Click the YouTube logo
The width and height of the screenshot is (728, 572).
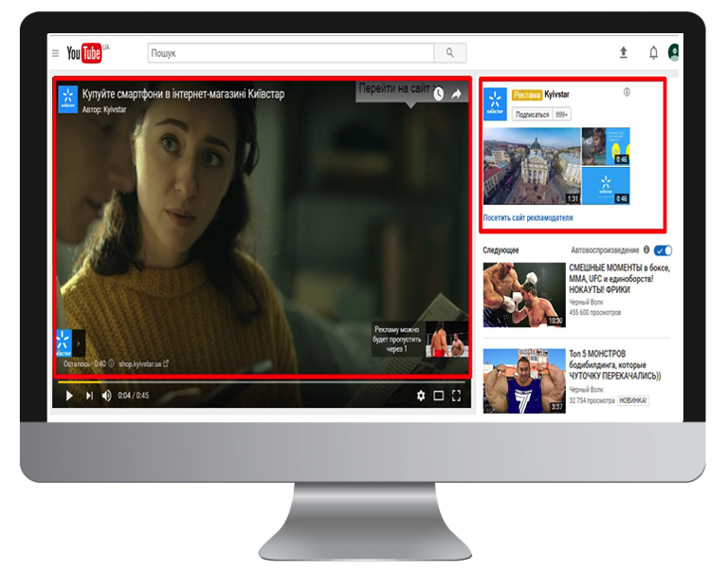tap(87, 53)
